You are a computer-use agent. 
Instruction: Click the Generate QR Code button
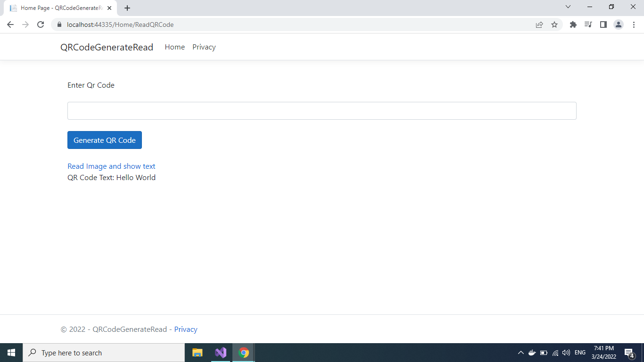105,140
